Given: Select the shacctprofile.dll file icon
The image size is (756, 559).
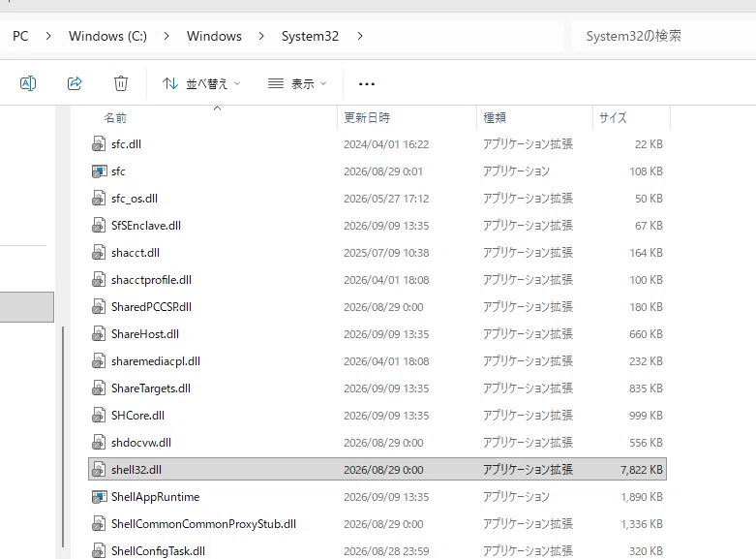Looking at the screenshot, I should [x=99, y=279].
